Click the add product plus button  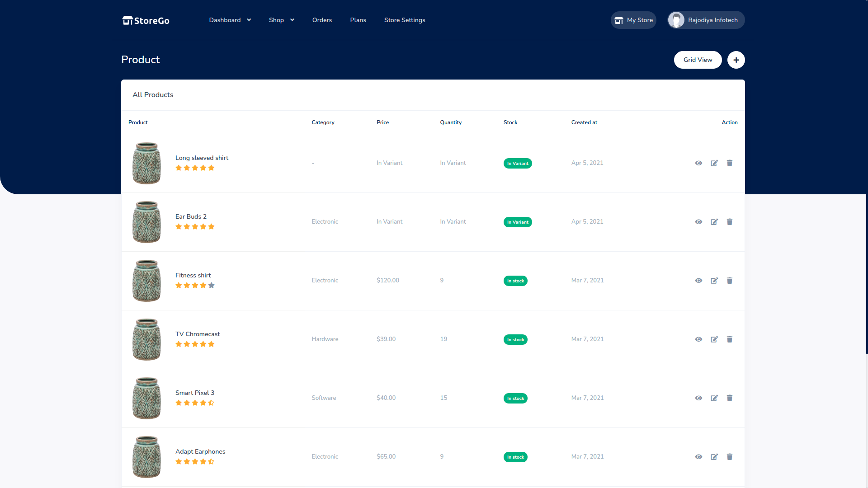tap(736, 60)
